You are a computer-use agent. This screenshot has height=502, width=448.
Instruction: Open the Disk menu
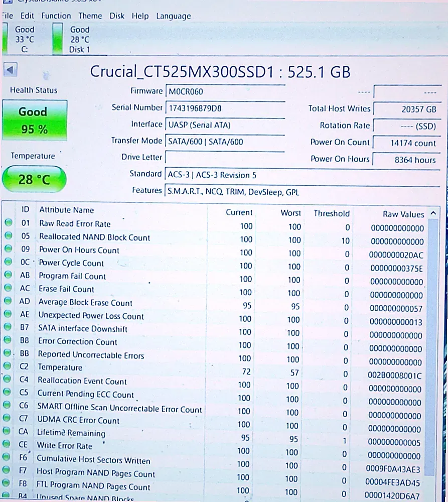click(x=117, y=16)
